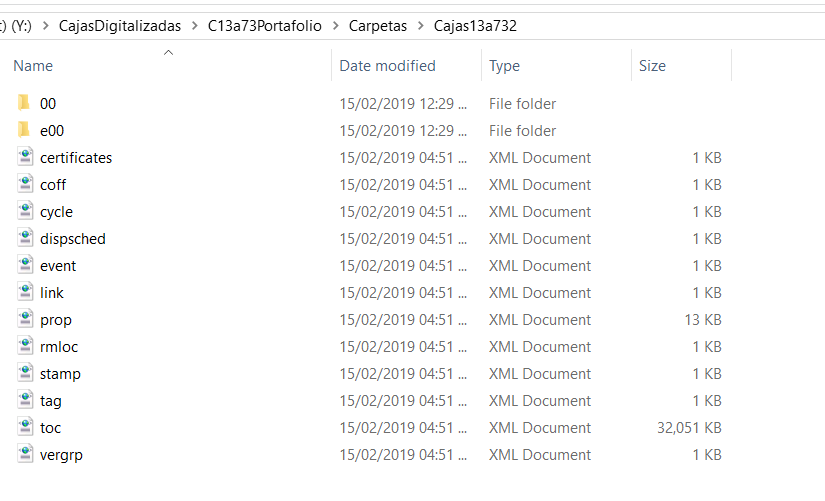Image resolution: width=825 pixels, height=501 pixels.
Task: Select the toc XML document icon
Action: (25, 427)
